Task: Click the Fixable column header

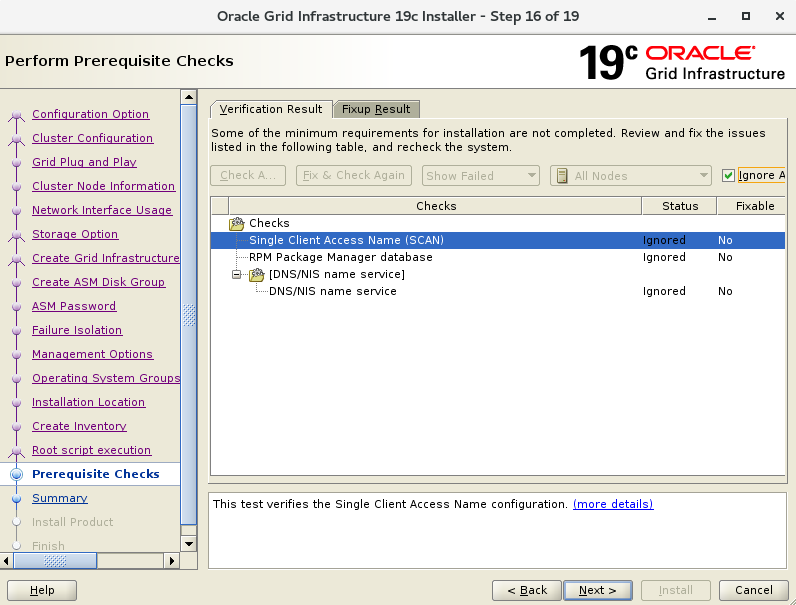Action: (x=751, y=206)
